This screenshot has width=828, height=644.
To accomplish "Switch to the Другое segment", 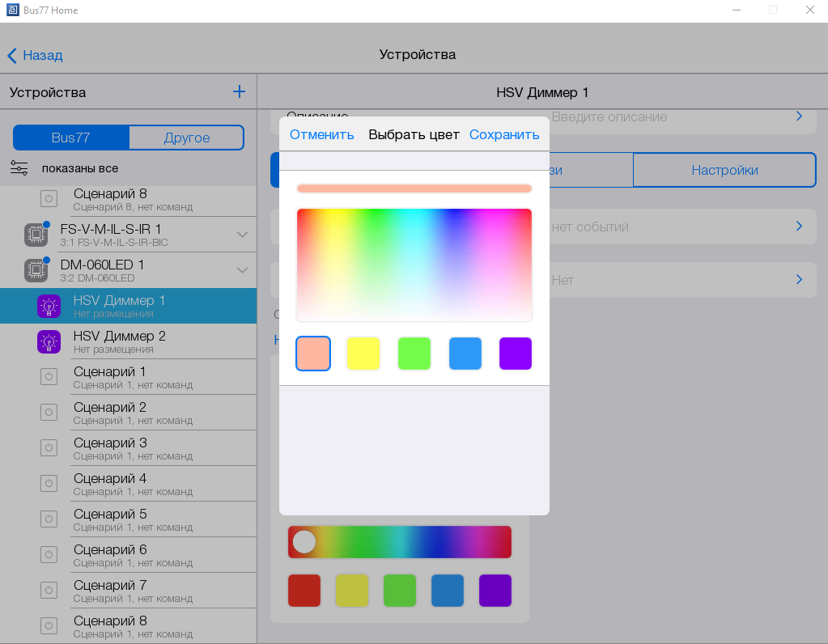I will point(187,138).
